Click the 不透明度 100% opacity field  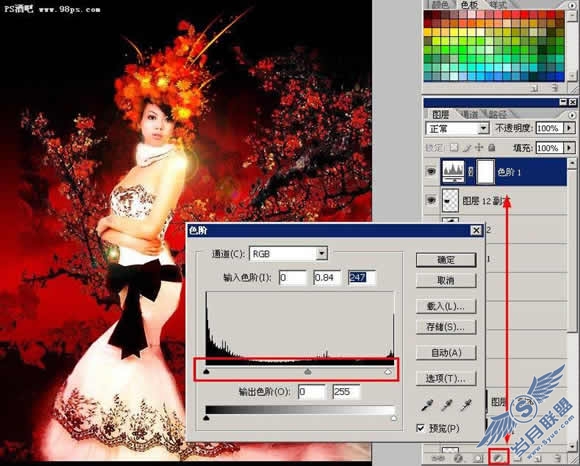(550, 128)
